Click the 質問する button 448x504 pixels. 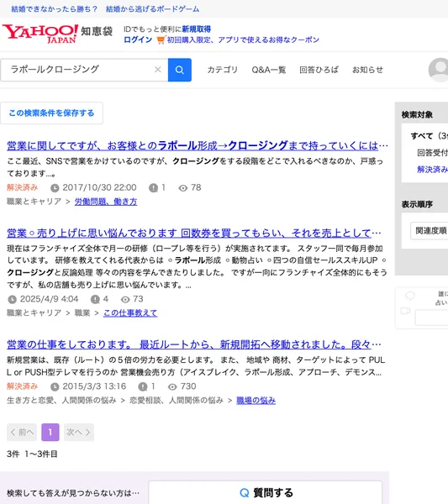[266, 492]
